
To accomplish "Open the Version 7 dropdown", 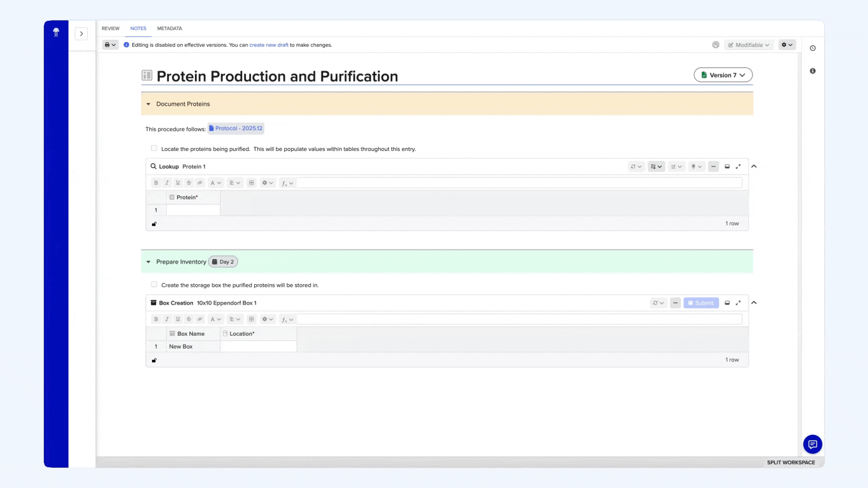I will [723, 75].
